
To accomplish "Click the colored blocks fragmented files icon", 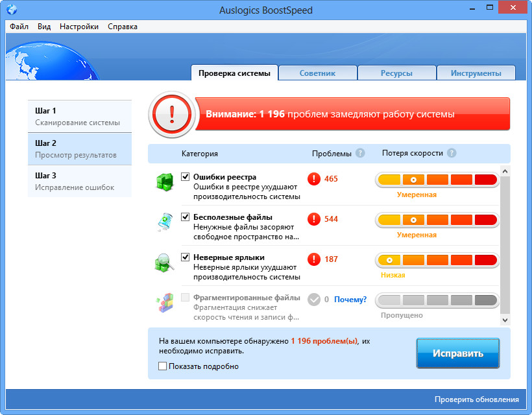I will [x=165, y=302].
